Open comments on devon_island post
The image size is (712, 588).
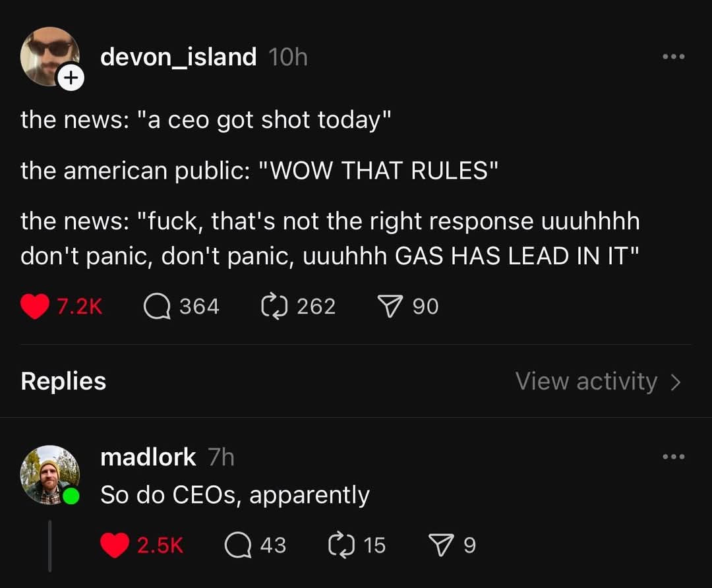(157, 307)
